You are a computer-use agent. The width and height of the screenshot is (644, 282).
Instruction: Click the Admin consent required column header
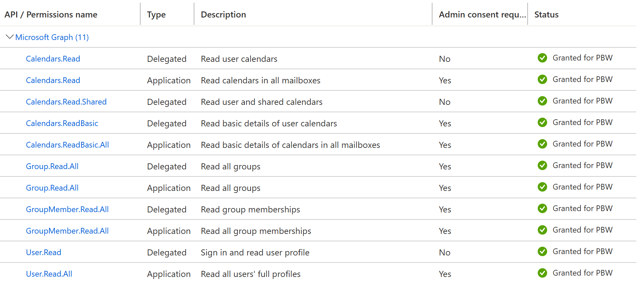click(x=482, y=15)
